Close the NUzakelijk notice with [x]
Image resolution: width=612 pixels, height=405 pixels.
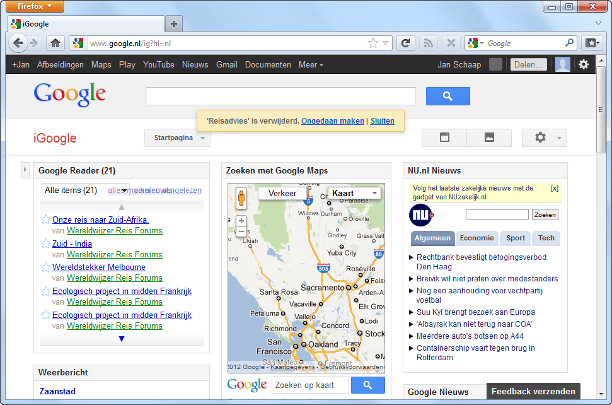pos(554,188)
